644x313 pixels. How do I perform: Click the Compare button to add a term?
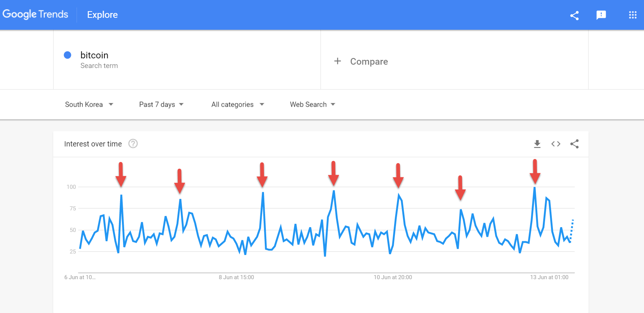click(361, 61)
